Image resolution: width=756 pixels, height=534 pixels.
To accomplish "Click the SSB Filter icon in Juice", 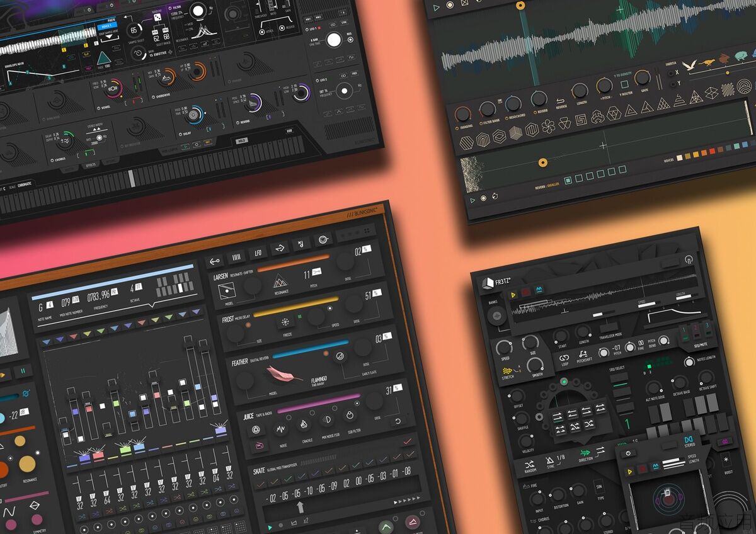I will 350,416.
